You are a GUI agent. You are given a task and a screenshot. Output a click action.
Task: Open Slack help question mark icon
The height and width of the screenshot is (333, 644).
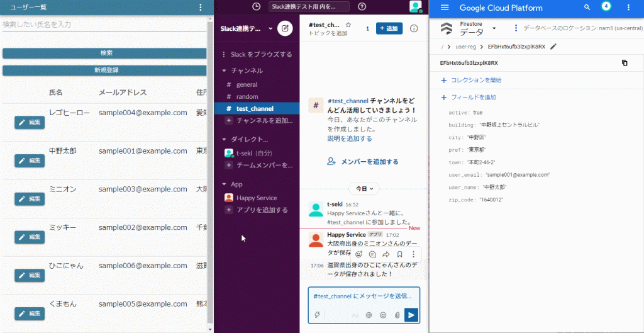(362, 6)
